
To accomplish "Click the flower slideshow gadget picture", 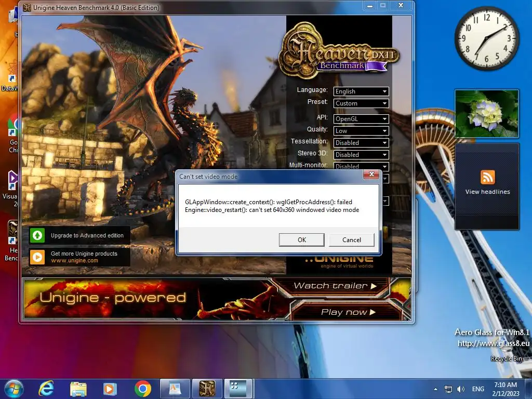I will point(487,114).
